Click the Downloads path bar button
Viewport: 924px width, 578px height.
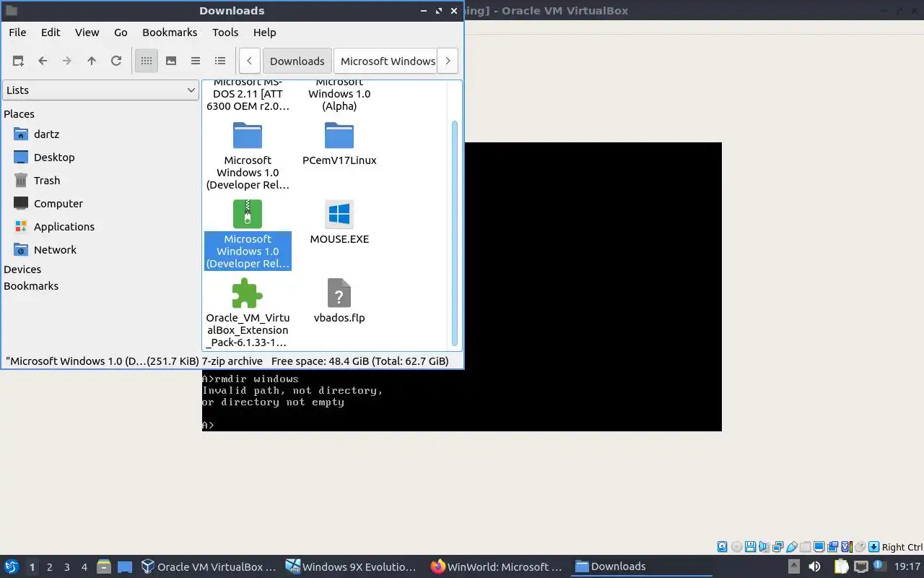click(x=297, y=61)
